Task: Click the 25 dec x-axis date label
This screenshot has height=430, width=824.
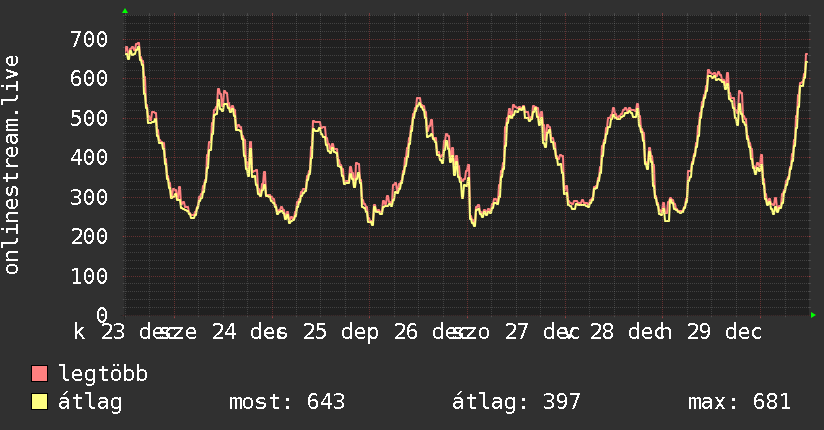Action: (341, 332)
